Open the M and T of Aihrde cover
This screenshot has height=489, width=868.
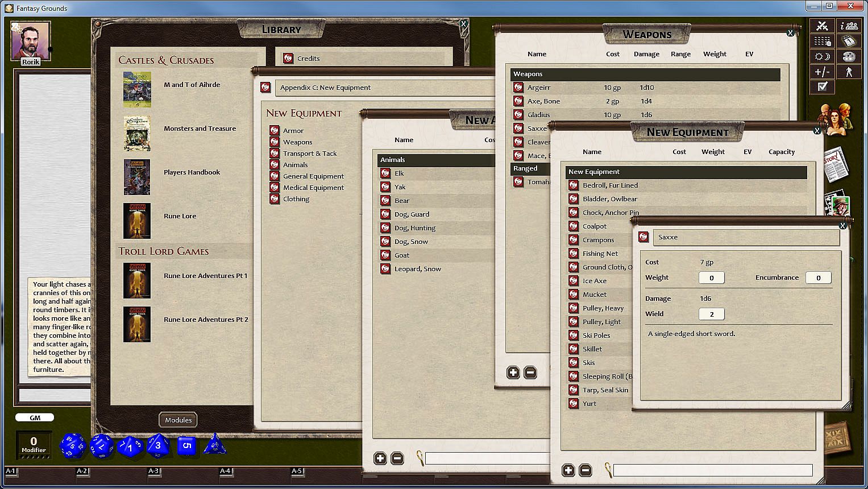pyautogui.click(x=137, y=89)
